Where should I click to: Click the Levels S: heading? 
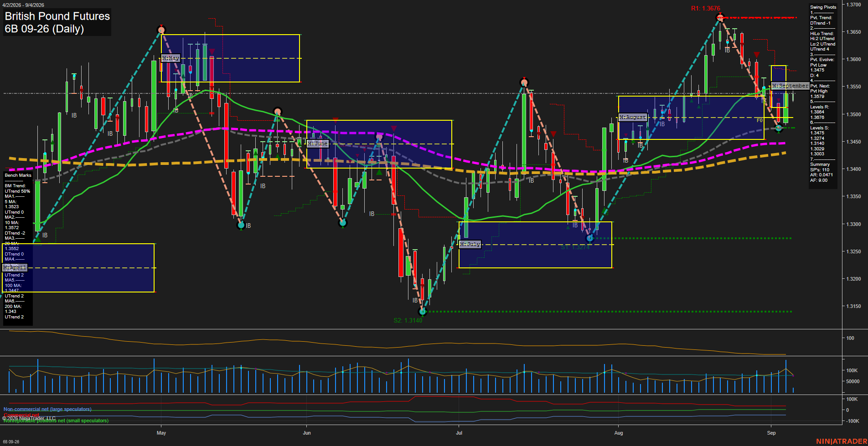pos(820,128)
